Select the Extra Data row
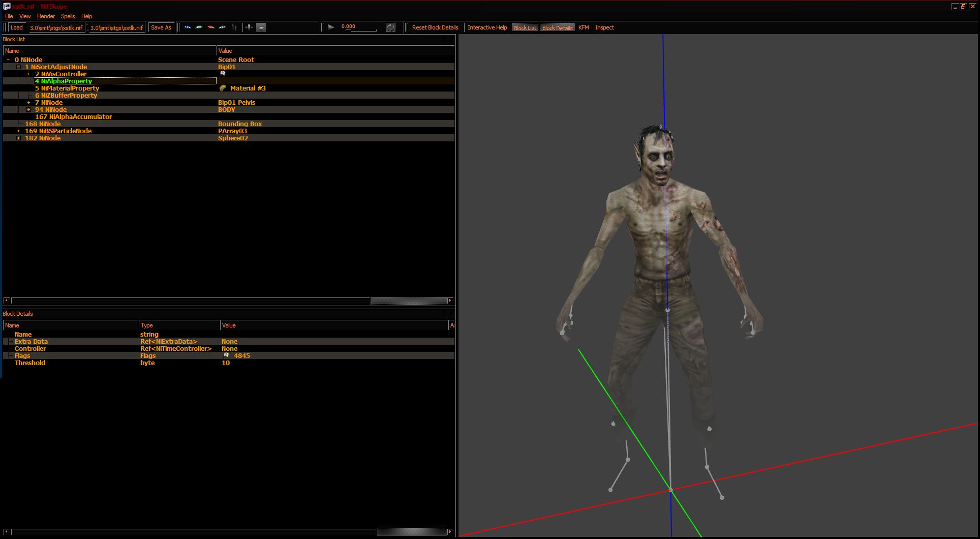Screen dimensions: 980x539 pos(229,341)
